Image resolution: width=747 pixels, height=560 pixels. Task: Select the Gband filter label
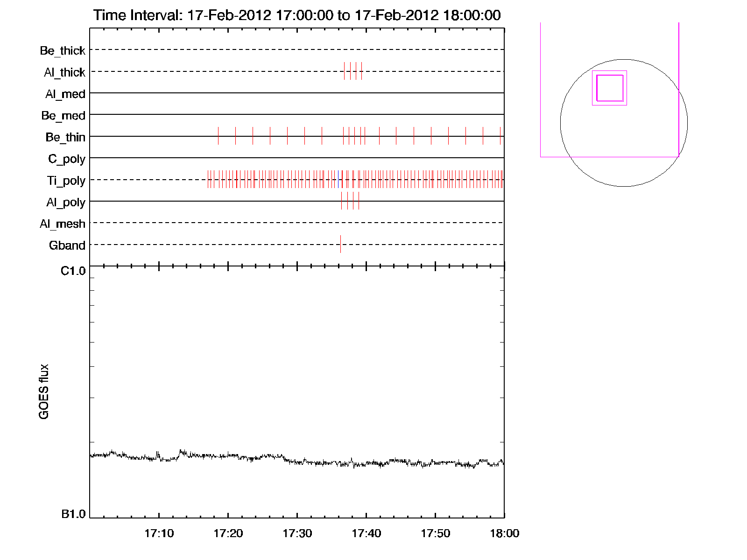coord(67,245)
